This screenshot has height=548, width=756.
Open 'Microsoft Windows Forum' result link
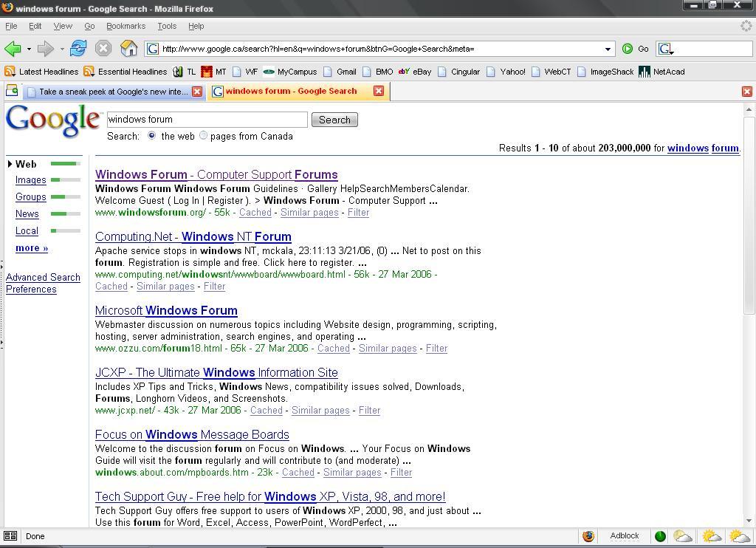[166, 310]
